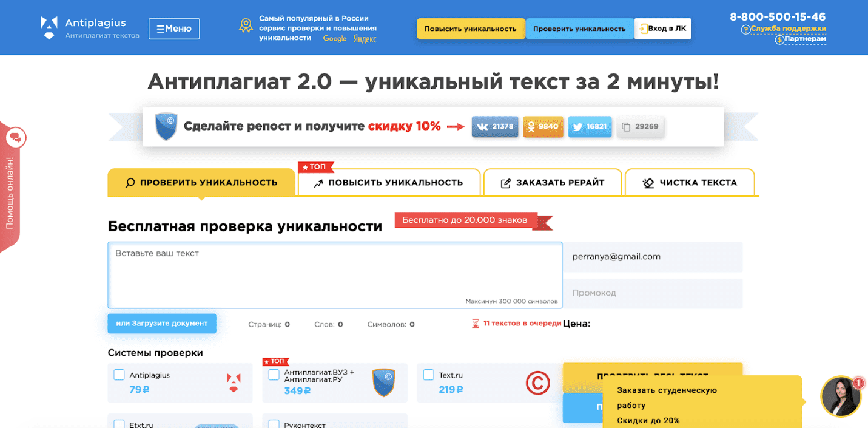Select the Чистка текста tab

tap(690, 183)
